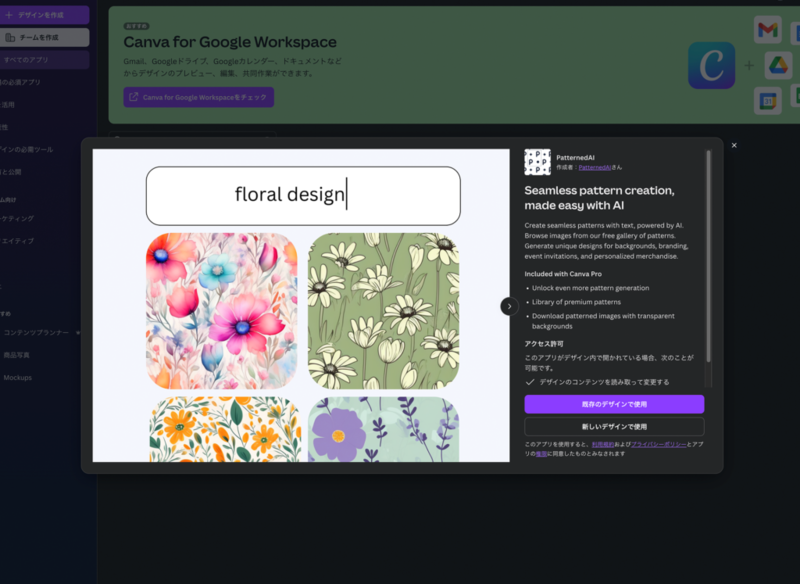Screen dimensions: 800x584
Task: Close the PatternedAI dialog with X
Action: (734, 145)
